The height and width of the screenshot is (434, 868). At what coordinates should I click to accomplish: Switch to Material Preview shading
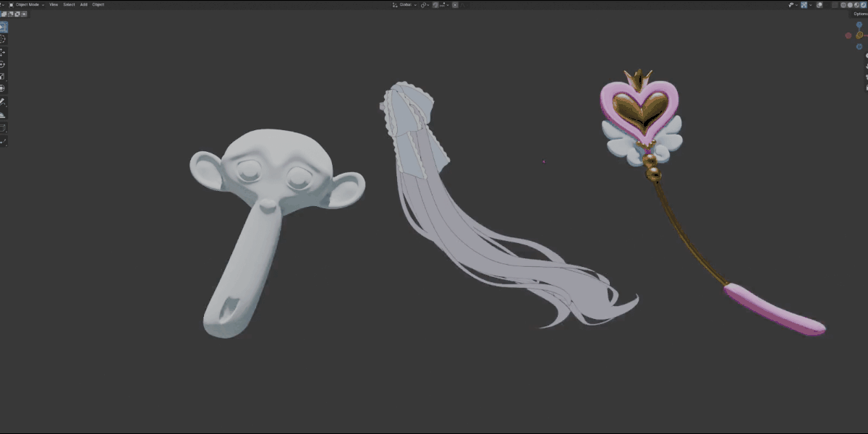[x=856, y=5]
